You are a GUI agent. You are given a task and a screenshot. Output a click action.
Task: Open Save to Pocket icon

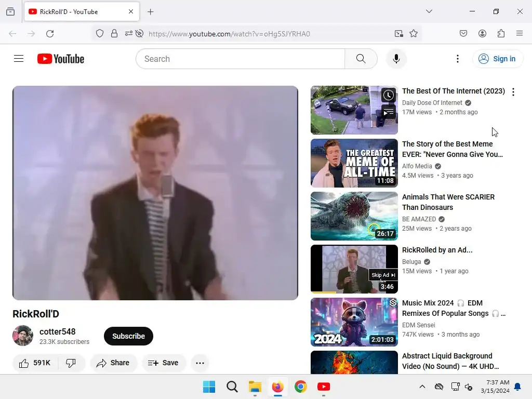click(x=463, y=33)
